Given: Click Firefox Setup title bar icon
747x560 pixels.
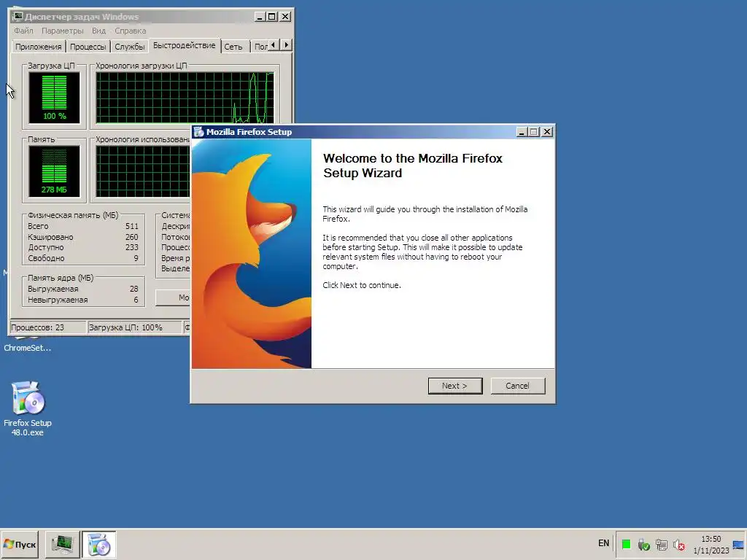Looking at the screenshot, I should point(198,132).
